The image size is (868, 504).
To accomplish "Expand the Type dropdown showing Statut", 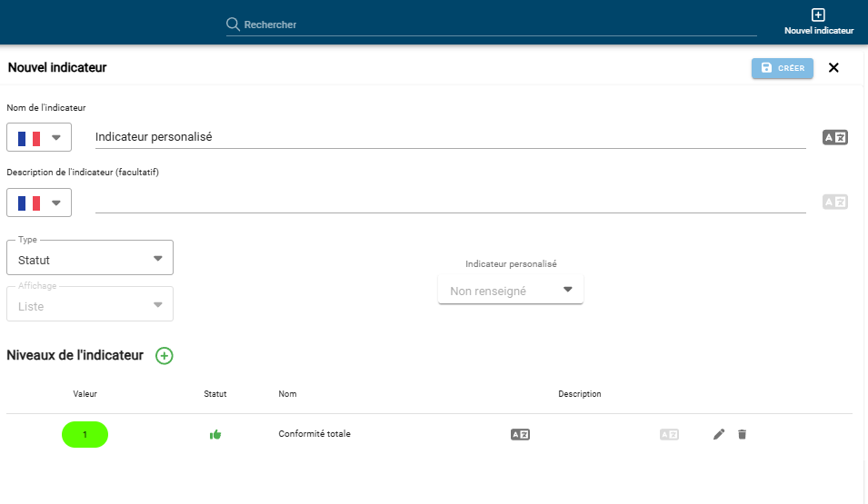I will point(90,259).
